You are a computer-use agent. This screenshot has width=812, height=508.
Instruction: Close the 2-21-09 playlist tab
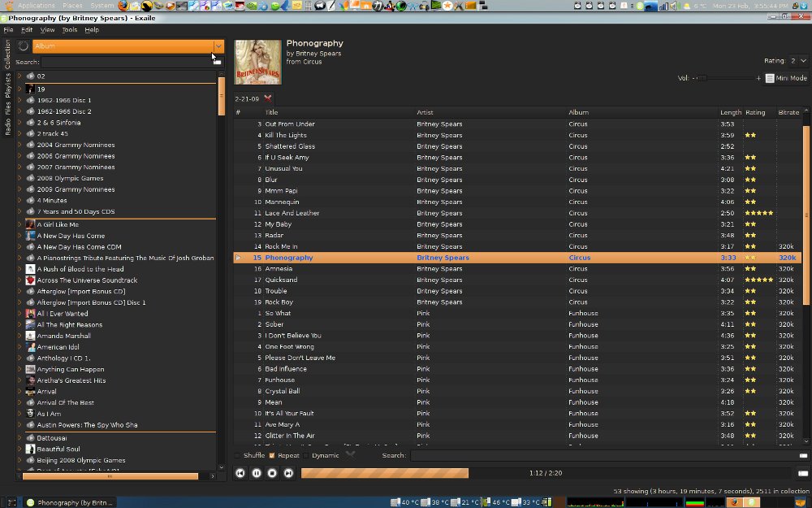(268, 98)
